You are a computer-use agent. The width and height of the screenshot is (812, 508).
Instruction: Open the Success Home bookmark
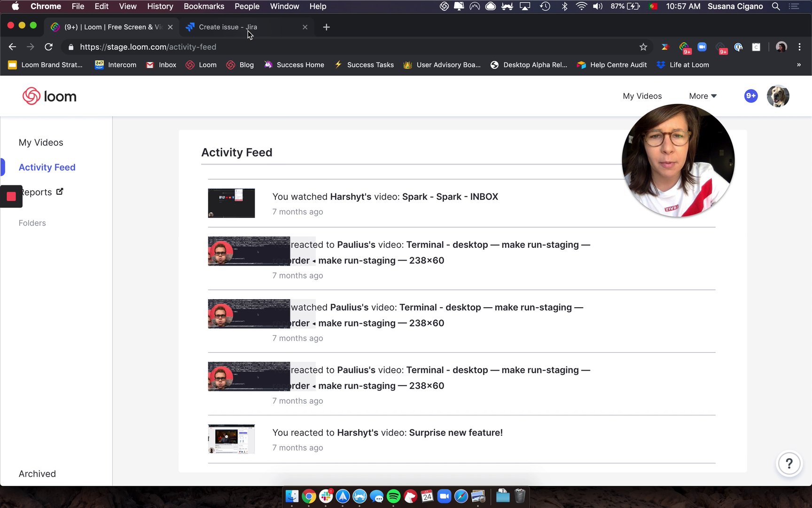point(294,65)
